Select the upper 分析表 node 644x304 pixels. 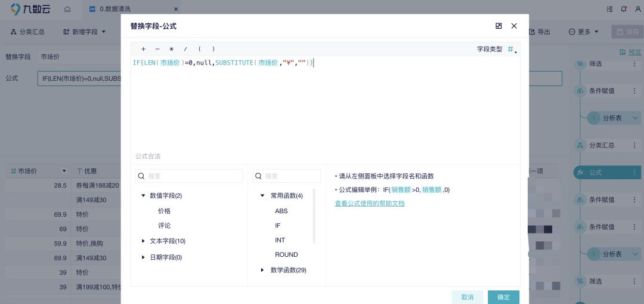click(614, 118)
